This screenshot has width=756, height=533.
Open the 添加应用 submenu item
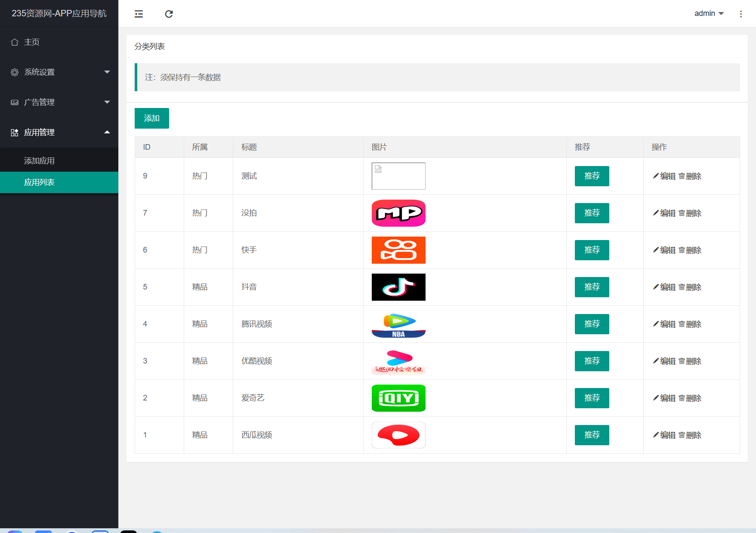point(39,161)
